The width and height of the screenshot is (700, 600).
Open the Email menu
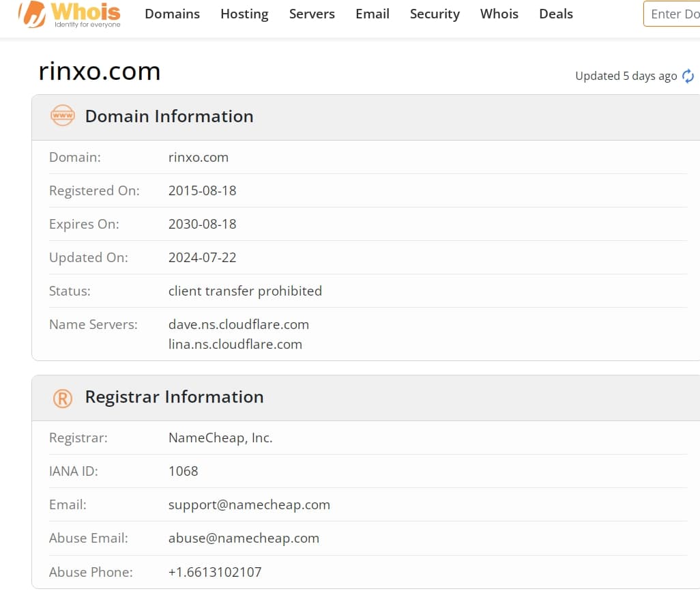[373, 14]
